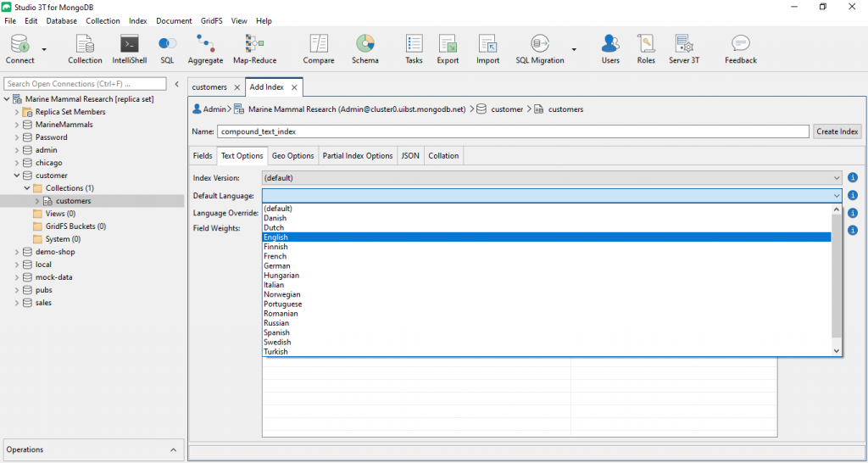Expand the Replica Set Members node

click(17, 112)
